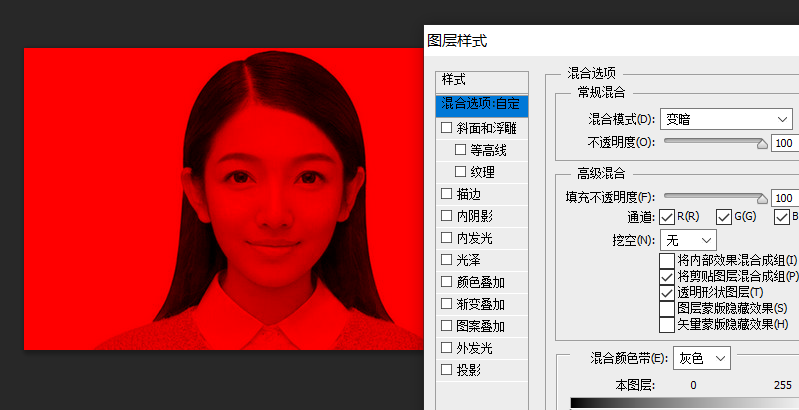Toggle the 纹理 checkbox
The width and height of the screenshot is (799, 410).
click(x=461, y=172)
